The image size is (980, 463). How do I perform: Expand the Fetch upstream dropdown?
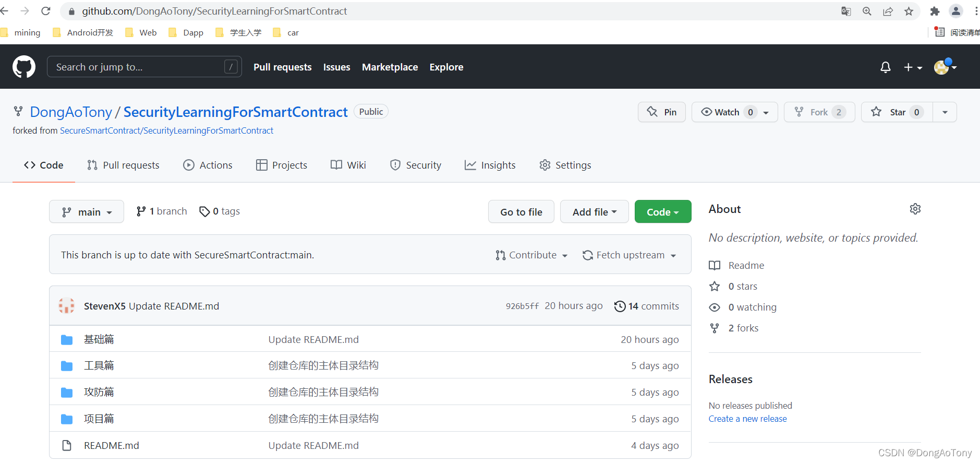630,255
